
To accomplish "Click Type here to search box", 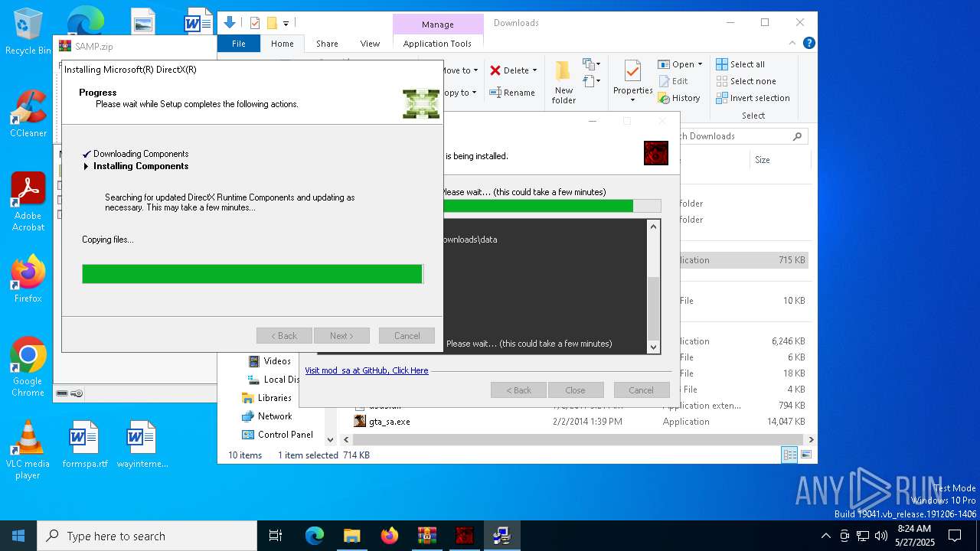I will [147, 536].
